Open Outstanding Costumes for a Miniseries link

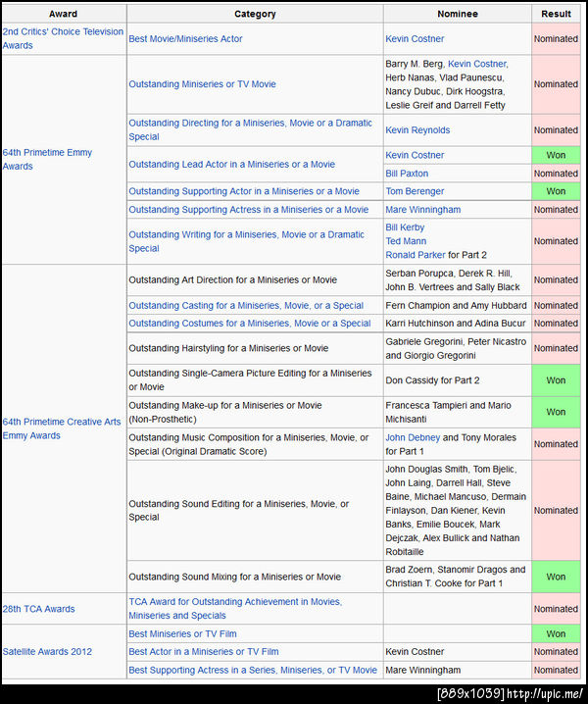coord(250,324)
